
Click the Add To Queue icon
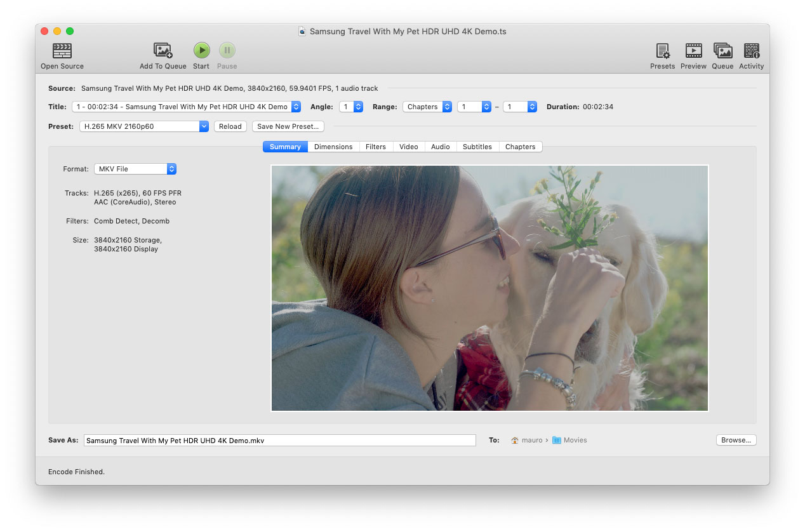point(163,51)
